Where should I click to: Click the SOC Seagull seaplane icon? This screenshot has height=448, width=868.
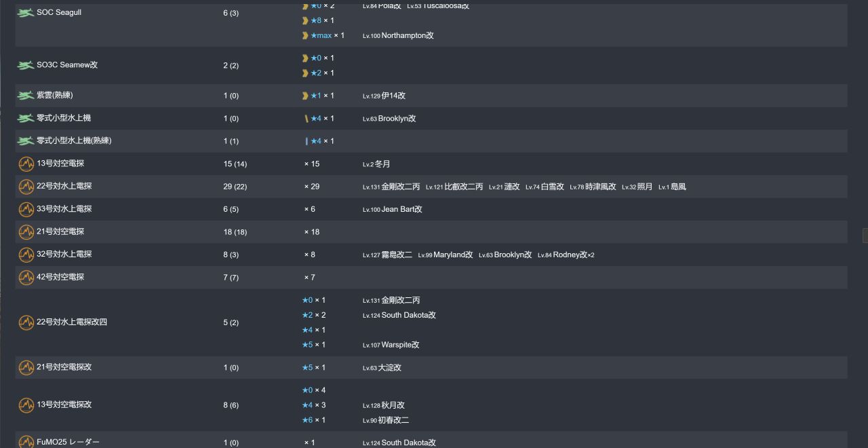coord(26,13)
